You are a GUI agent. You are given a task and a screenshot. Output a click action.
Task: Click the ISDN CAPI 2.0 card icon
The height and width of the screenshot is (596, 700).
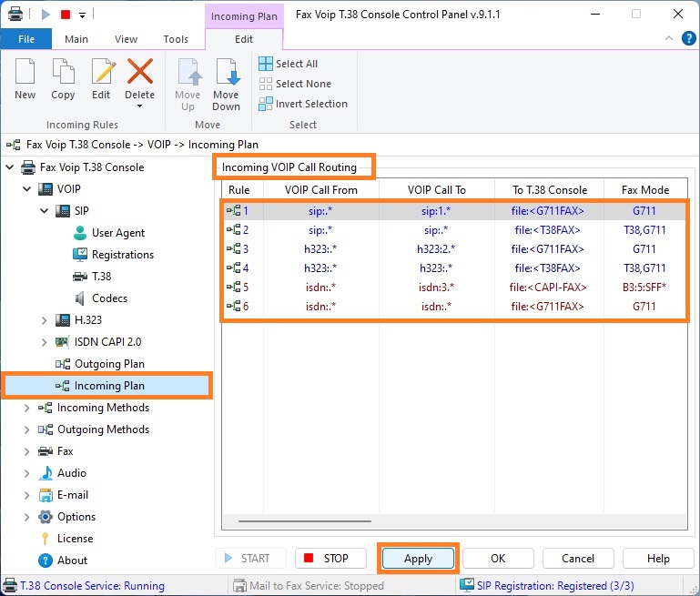click(62, 342)
